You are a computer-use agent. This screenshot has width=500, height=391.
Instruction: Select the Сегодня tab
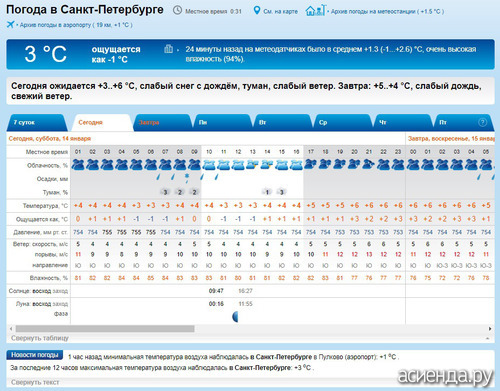click(101, 123)
